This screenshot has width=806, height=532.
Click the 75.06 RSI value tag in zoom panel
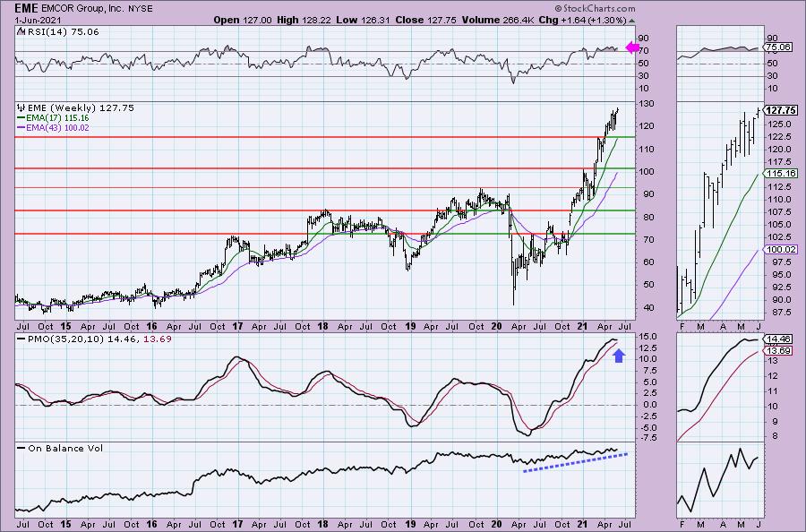(x=777, y=47)
